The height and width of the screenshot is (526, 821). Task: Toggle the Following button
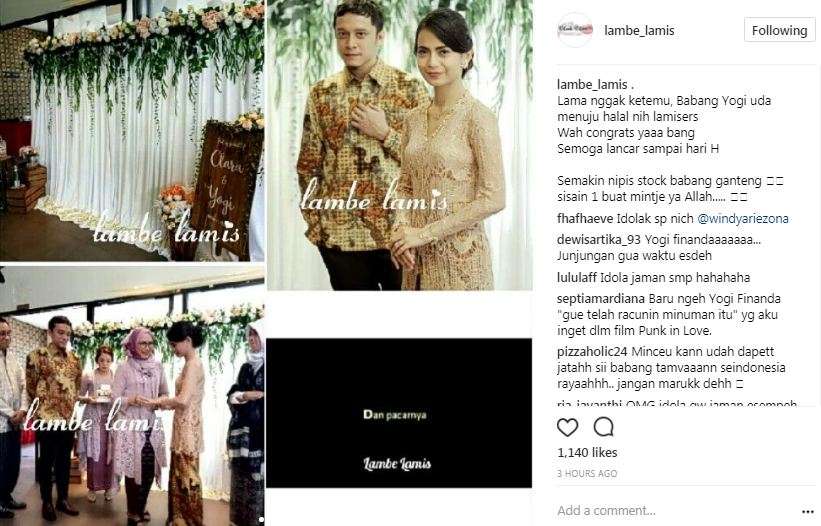click(779, 30)
